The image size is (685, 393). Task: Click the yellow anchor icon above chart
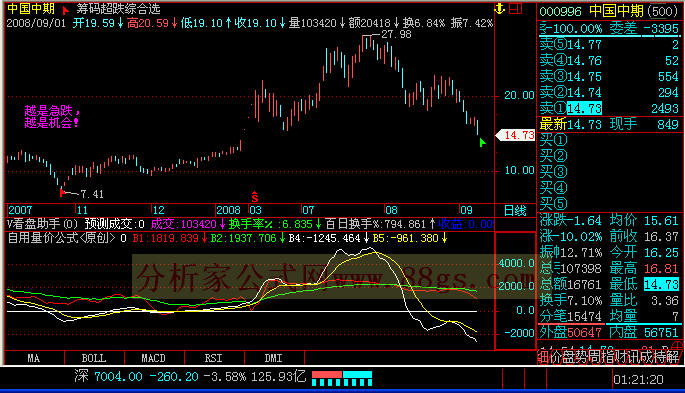[x=499, y=8]
